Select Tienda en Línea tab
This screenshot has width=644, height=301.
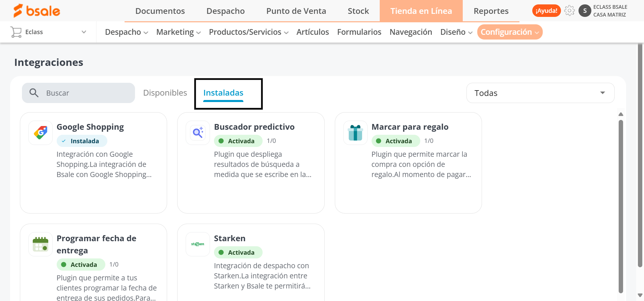click(421, 11)
